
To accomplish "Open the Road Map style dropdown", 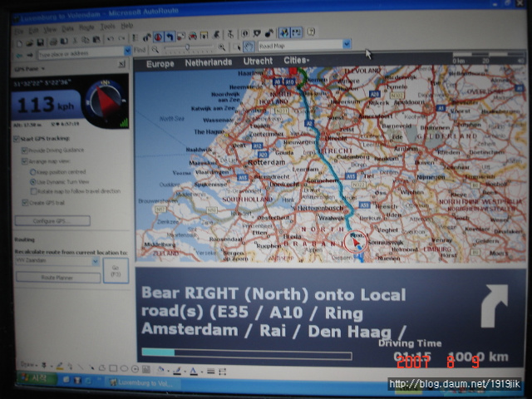I will 347,44.
